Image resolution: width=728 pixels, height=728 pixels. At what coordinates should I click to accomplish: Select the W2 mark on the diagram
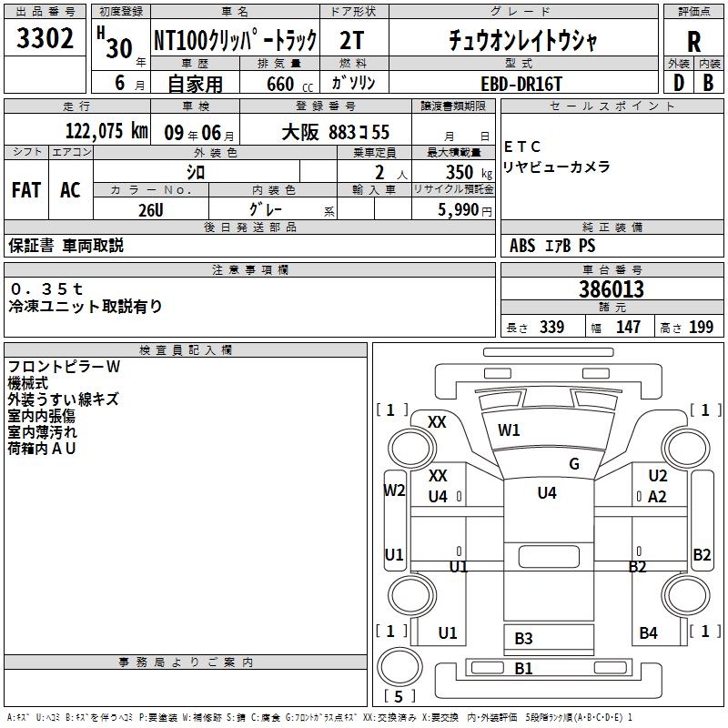tap(394, 490)
